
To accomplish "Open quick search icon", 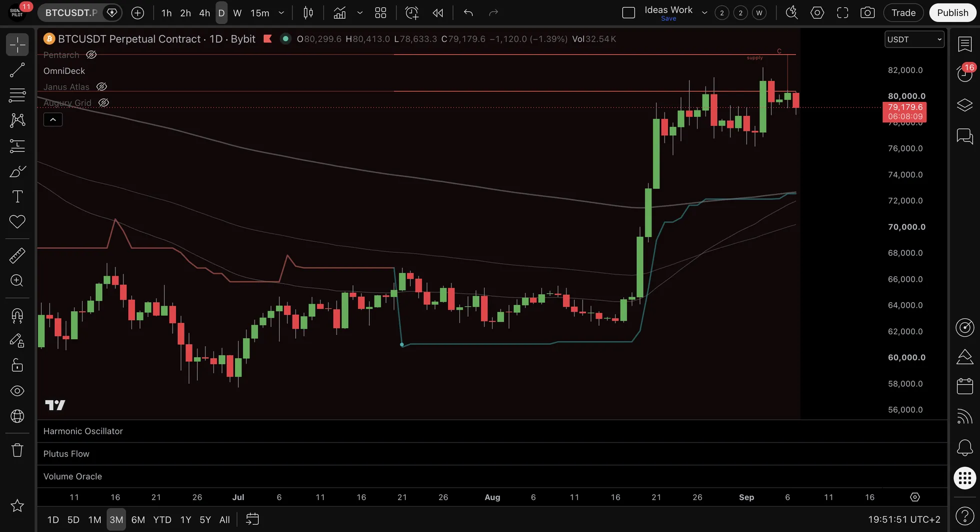I will click(x=791, y=13).
